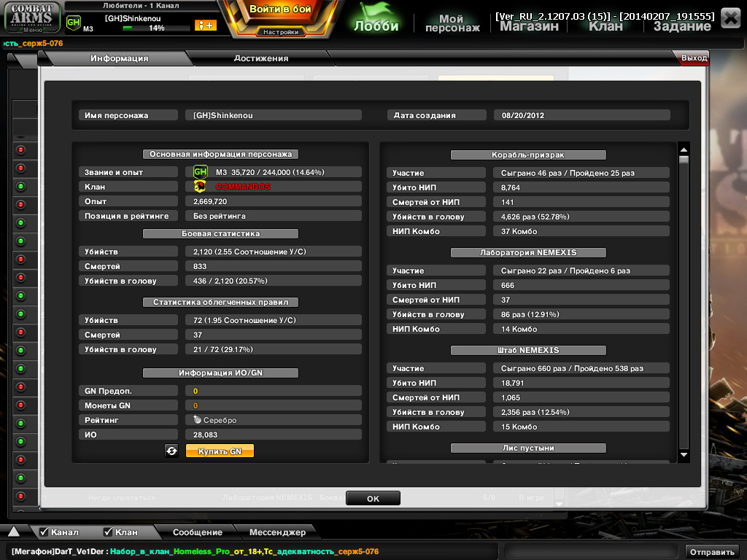The image size is (747, 560).
Task: Click headshots value 436 / 2,120
Action: click(x=274, y=281)
